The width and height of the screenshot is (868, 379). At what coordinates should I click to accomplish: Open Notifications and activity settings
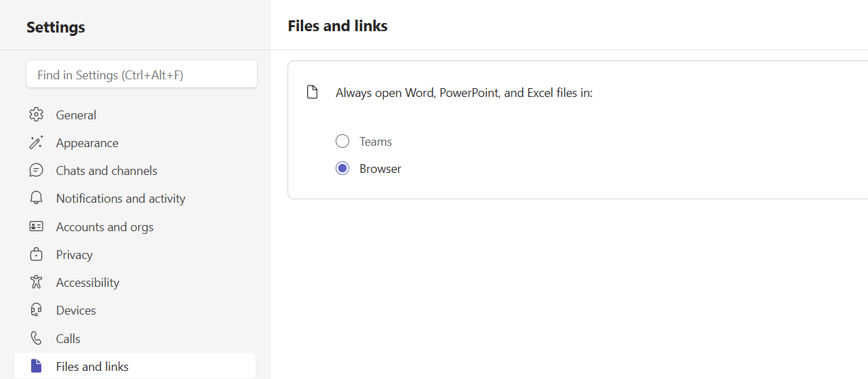[135, 198]
